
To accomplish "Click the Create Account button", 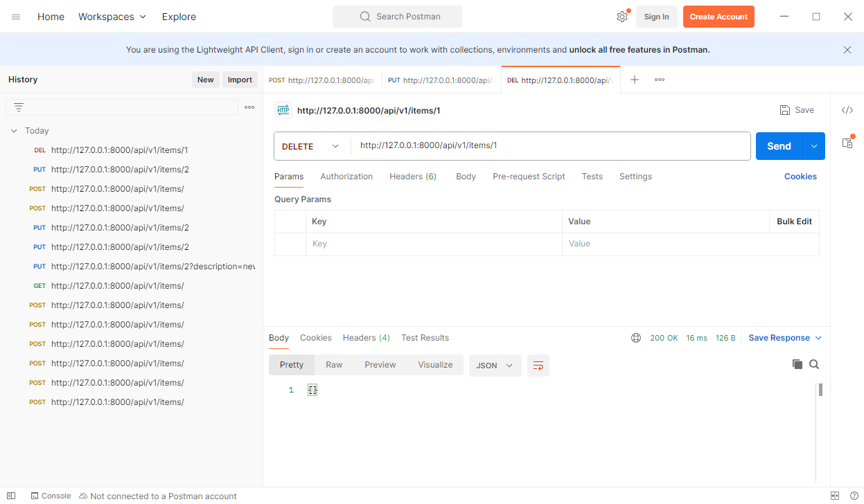I will click(x=718, y=17).
